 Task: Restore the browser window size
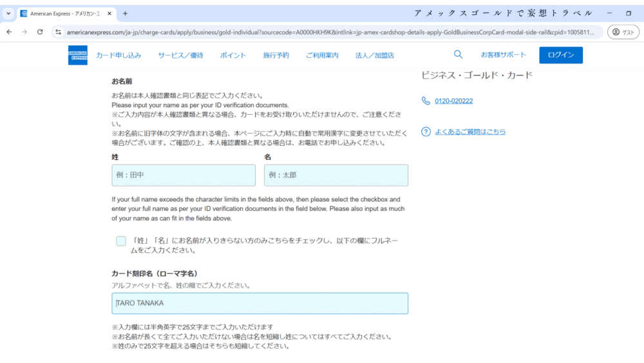pos(629,13)
